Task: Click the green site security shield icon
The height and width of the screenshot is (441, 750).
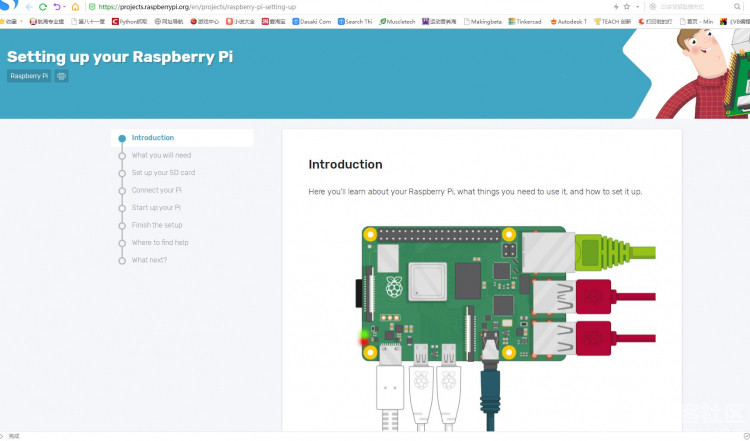Action: [92, 7]
